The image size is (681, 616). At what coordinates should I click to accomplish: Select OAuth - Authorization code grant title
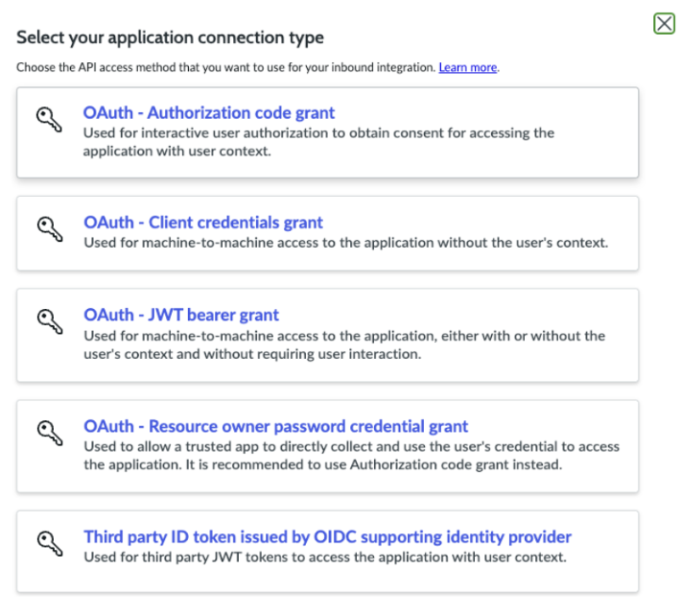pyautogui.click(x=209, y=112)
